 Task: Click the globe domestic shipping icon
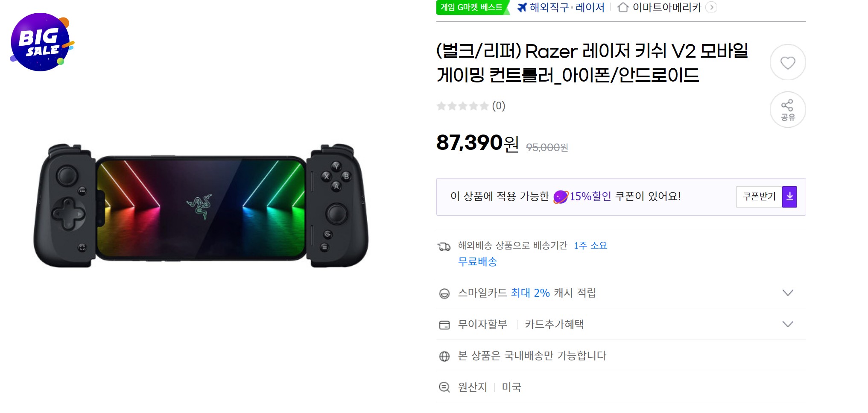tap(445, 355)
